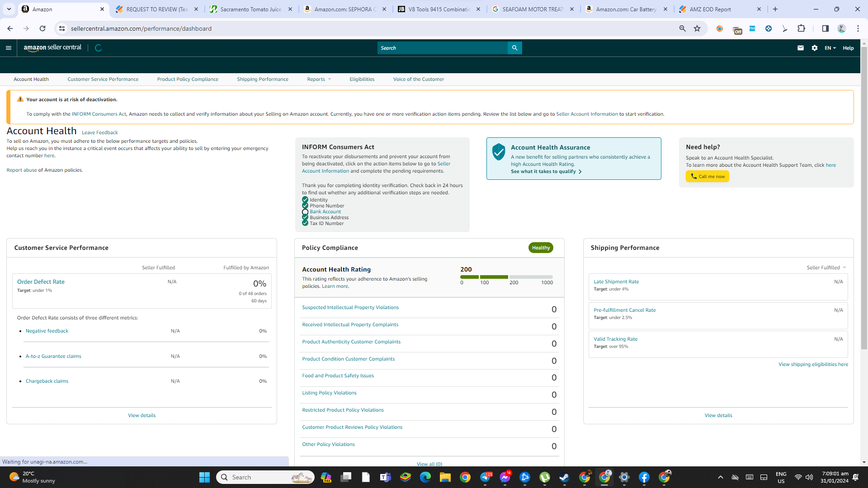The image size is (868, 488).
Task: Open the Windows Start menu
Action: coord(204,477)
